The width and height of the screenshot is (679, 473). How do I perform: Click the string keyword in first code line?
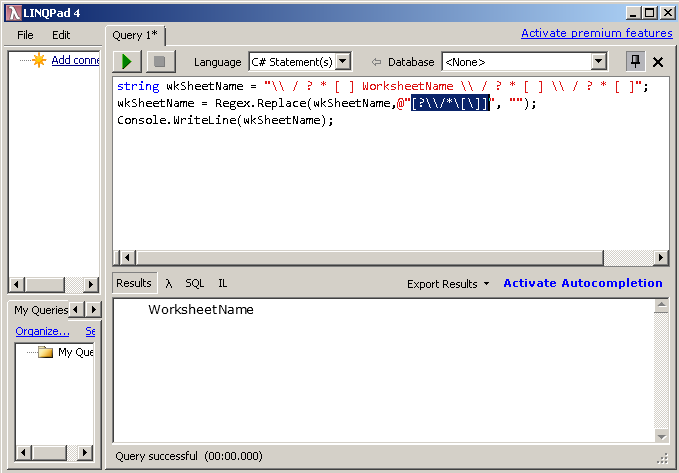138,86
